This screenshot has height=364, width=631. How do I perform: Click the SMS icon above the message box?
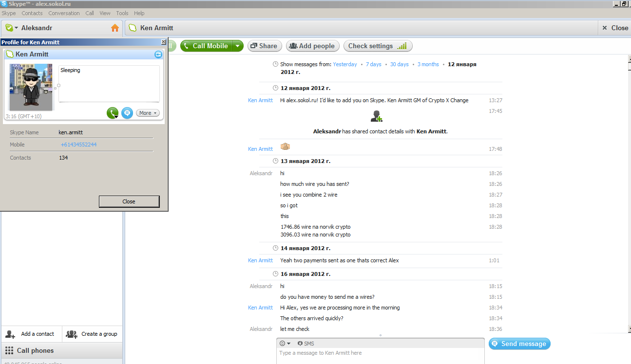[300, 344]
